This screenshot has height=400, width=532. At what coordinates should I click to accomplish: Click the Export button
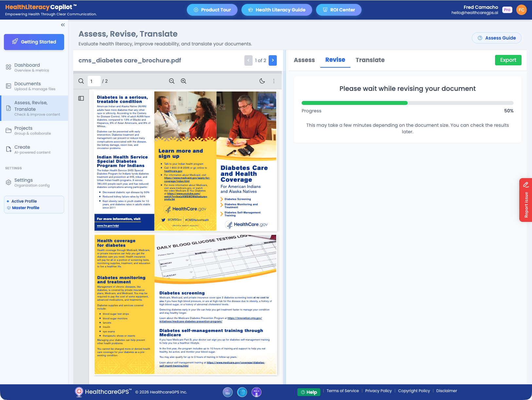click(508, 60)
